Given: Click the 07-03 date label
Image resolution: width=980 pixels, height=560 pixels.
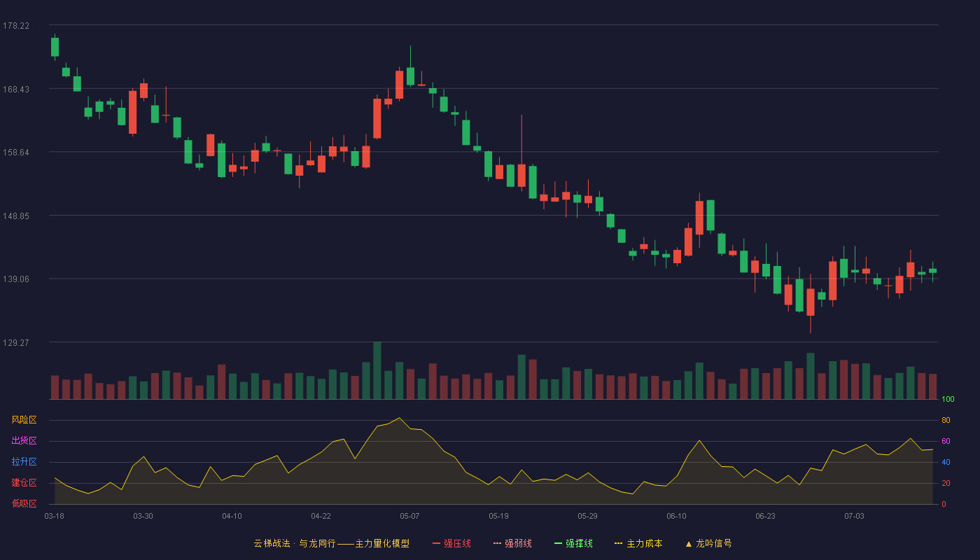Looking at the screenshot, I should coord(854,516).
